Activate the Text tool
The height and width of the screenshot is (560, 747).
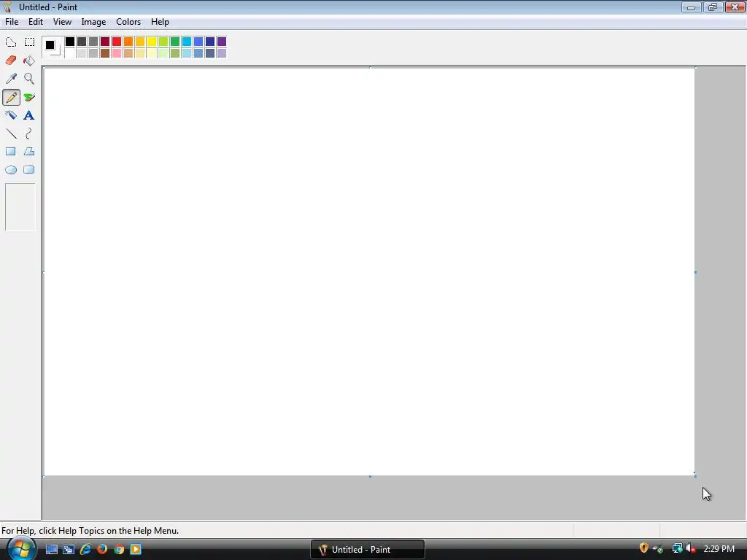coord(29,115)
